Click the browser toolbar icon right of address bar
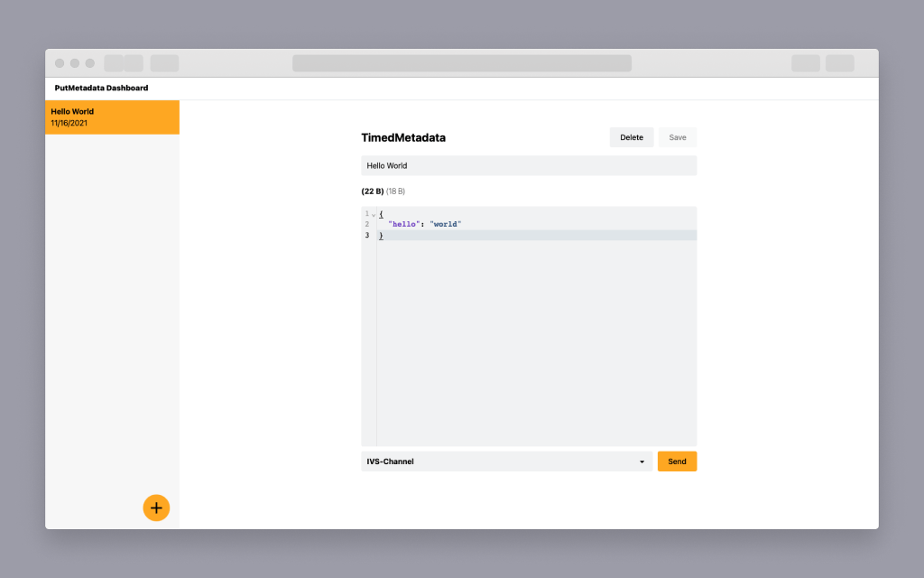 (x=805, y=63)
